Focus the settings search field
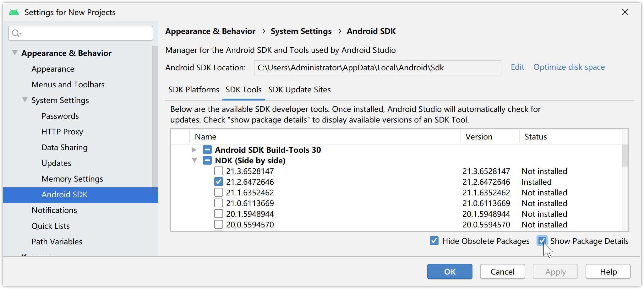 [81, 33]
